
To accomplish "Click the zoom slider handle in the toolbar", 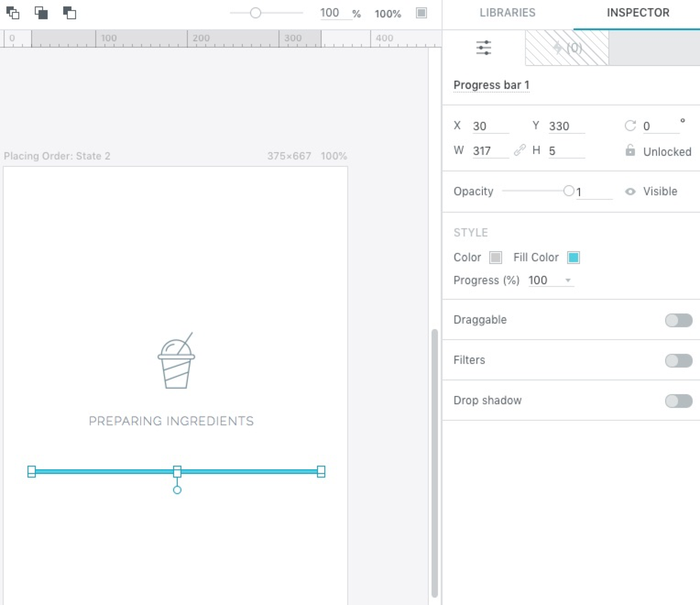I will tap(256, 13).
